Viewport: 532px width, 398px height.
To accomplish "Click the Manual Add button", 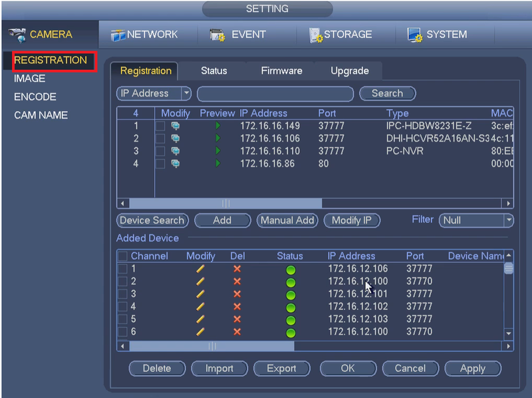I will [x=287, y=220].
